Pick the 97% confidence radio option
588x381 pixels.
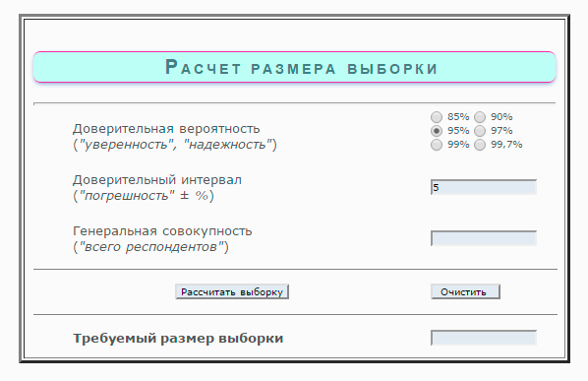click(480, 131)
